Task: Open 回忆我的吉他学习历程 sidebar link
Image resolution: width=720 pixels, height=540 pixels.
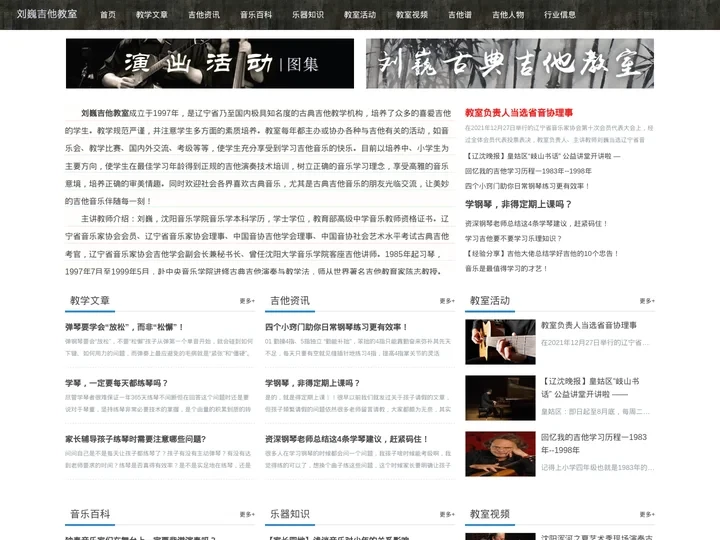Action: click(x=528, y=171)
